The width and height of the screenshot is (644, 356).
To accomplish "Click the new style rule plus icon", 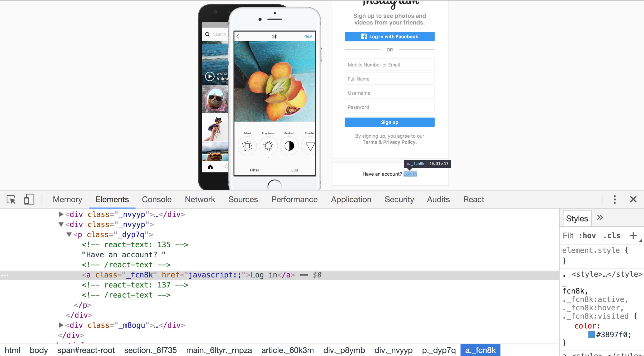I will tap(633, 235).
